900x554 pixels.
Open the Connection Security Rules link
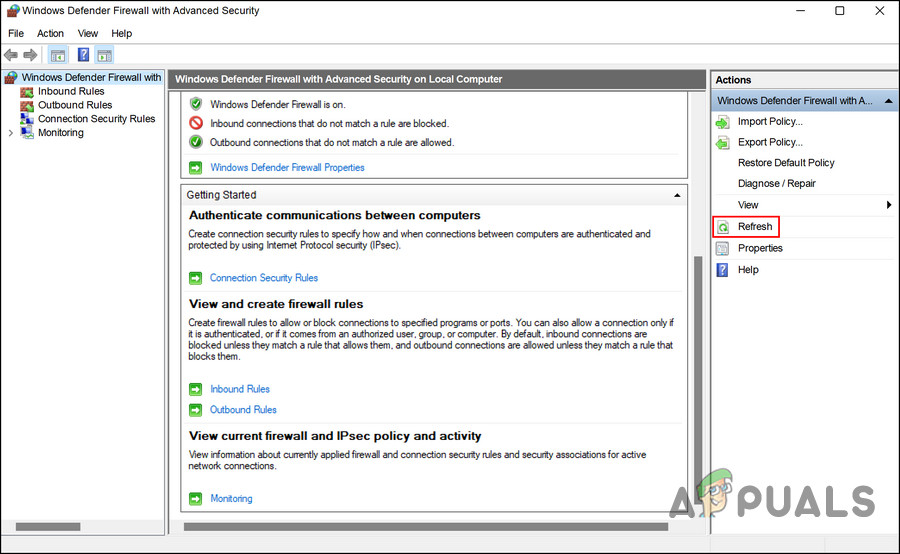263,278
